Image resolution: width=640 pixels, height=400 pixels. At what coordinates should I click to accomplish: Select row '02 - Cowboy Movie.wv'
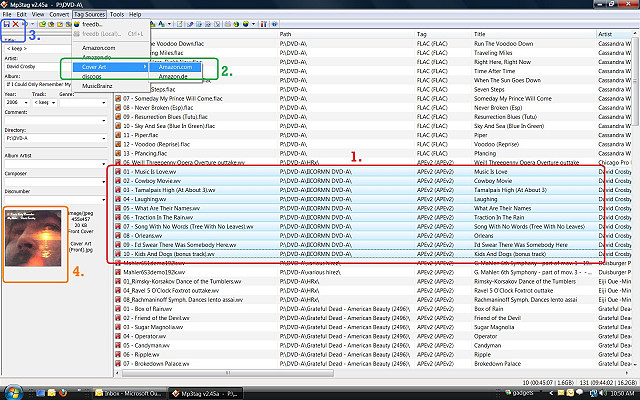[x=372, y=181]
